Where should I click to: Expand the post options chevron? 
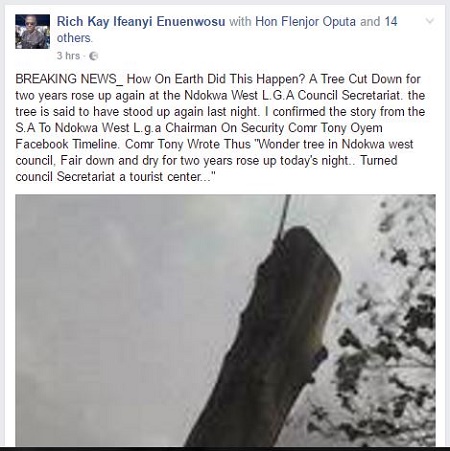point(430,21)
